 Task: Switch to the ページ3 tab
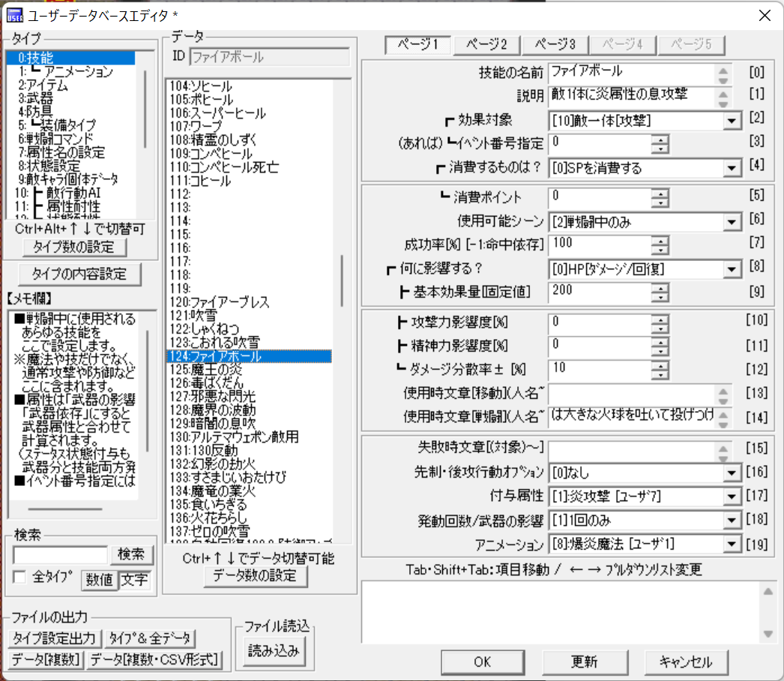pos(555,44)
